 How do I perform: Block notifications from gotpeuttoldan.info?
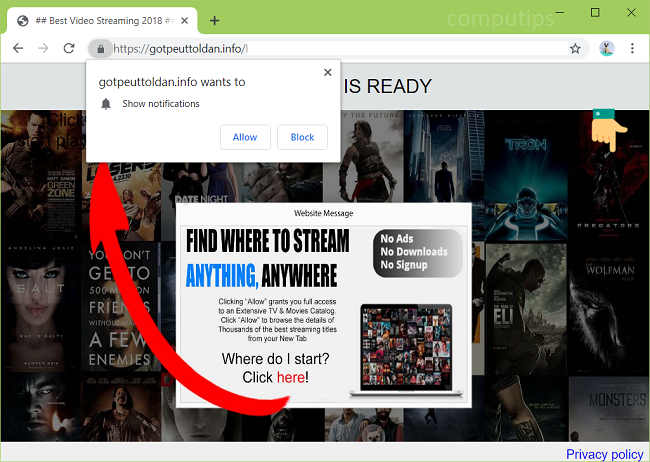pyautogui.click(x=302, y=137)
